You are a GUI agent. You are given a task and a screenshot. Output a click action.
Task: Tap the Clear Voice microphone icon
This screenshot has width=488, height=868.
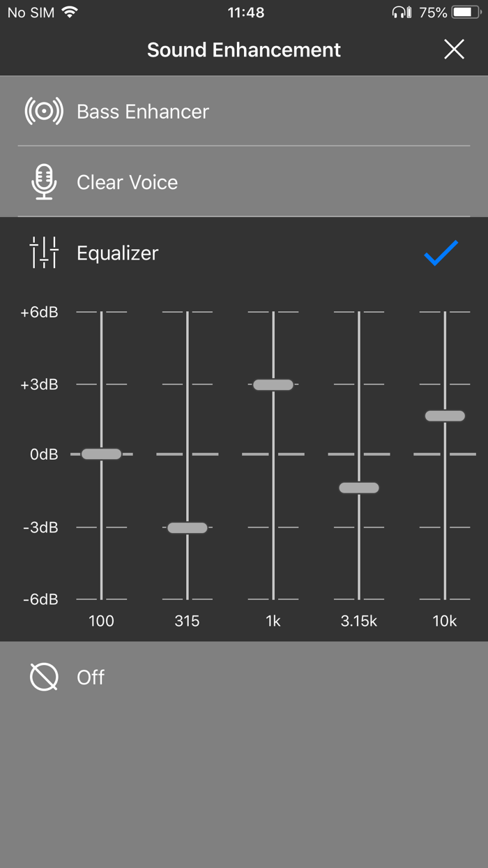pos(43,181)
